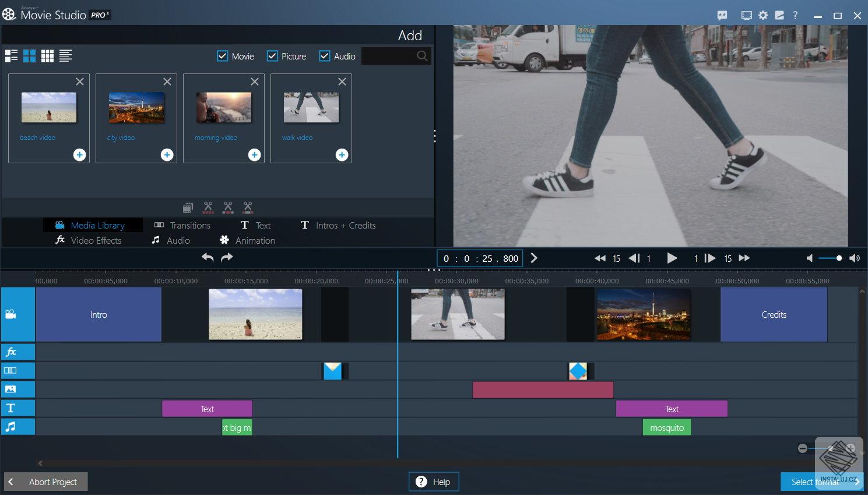Open the Video Effects panel

pyautogui.click(x=87, y=240)
